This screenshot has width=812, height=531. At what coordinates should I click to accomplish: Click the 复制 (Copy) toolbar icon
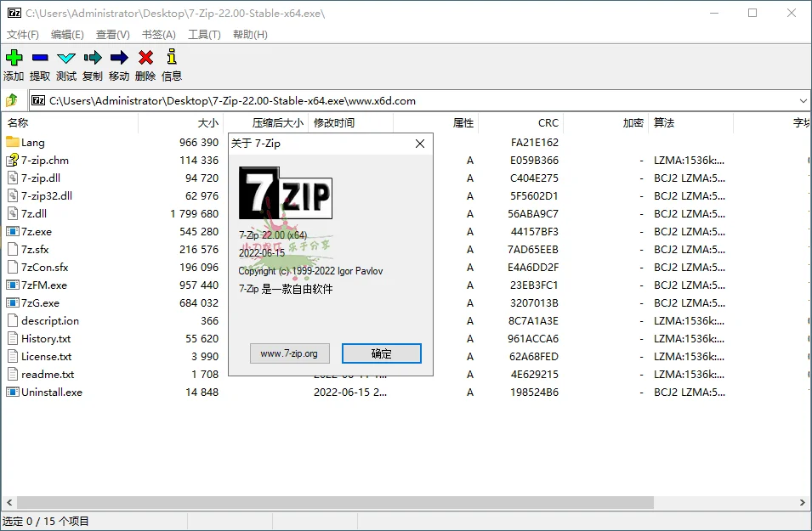[92, 58]
